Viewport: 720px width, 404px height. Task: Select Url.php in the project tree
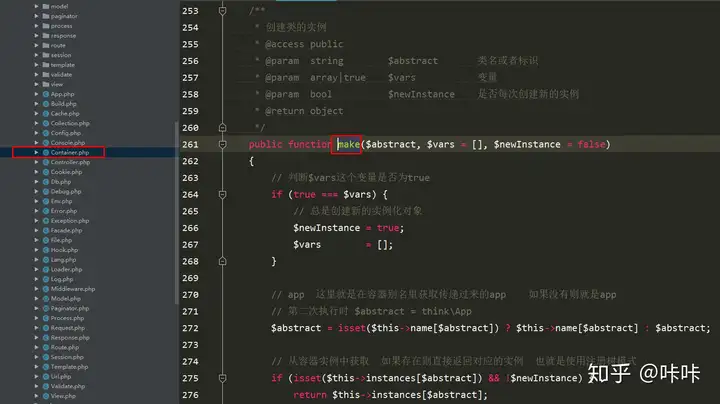61,376
